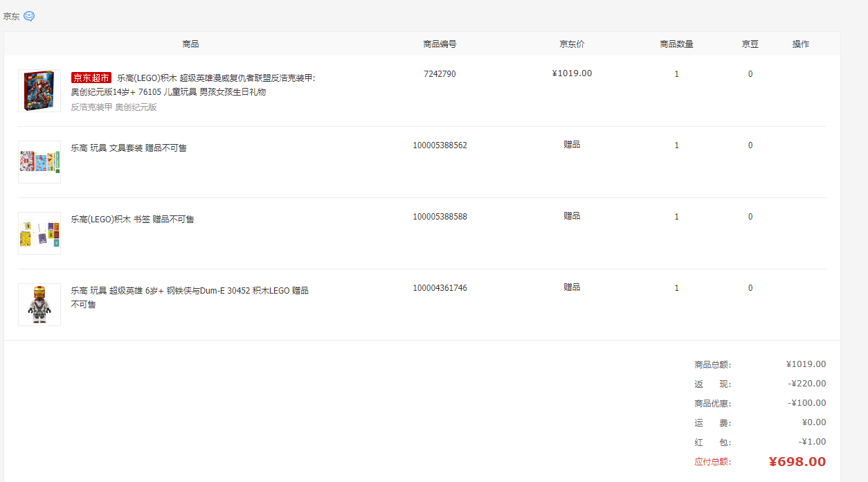Viewport: 868px width, 482px height.
Task: Click the ¥1019.00 product total value
Action: point(806,364)
